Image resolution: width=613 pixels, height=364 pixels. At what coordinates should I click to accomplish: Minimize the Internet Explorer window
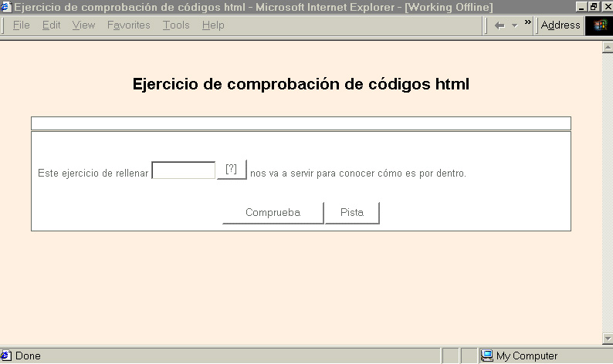tap(581, 6)
